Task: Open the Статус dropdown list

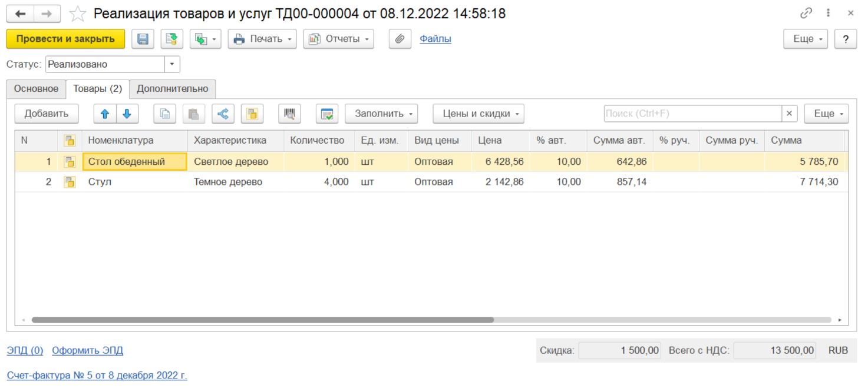Action: pos(172,64)
